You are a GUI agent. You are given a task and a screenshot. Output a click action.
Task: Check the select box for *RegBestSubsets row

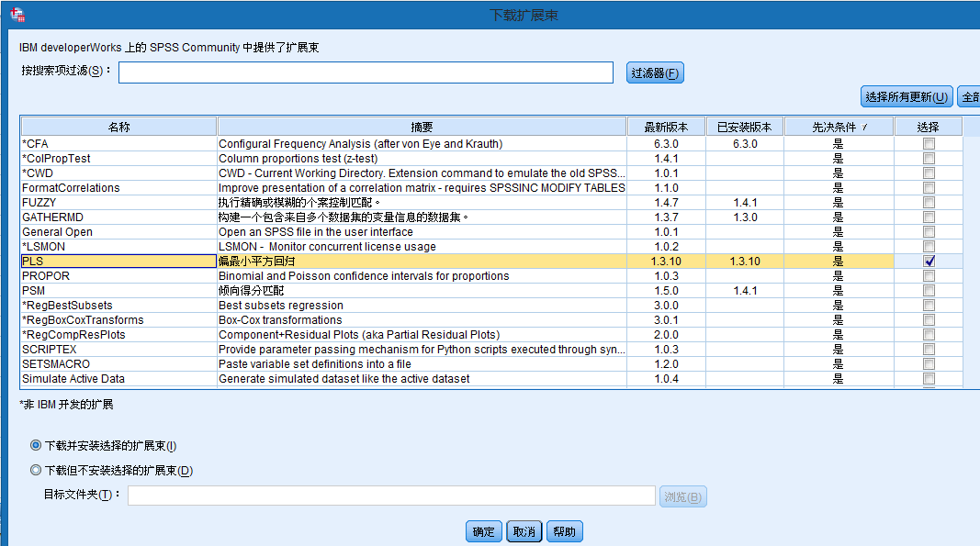(x=929, y=306)
